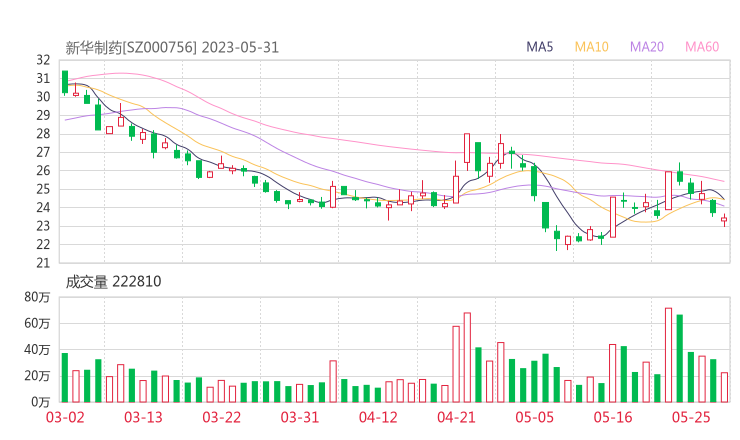Select the first green candlestick on 03-02
The image size is (740, 440).
[65, 82]
